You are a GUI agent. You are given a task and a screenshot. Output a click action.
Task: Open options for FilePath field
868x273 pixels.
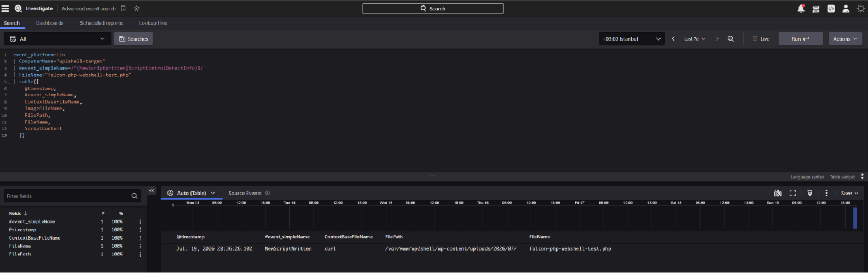[140, 254]
